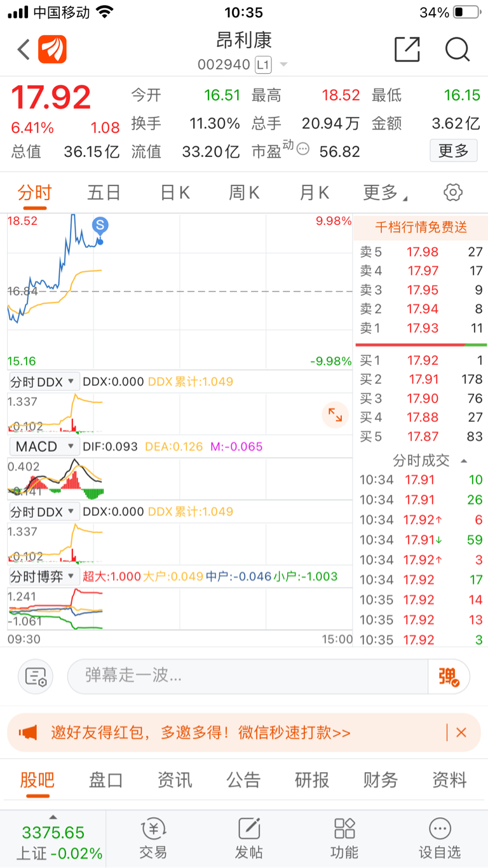
Task: Click the 更多 button in quote details
Action: click(454, 151)
